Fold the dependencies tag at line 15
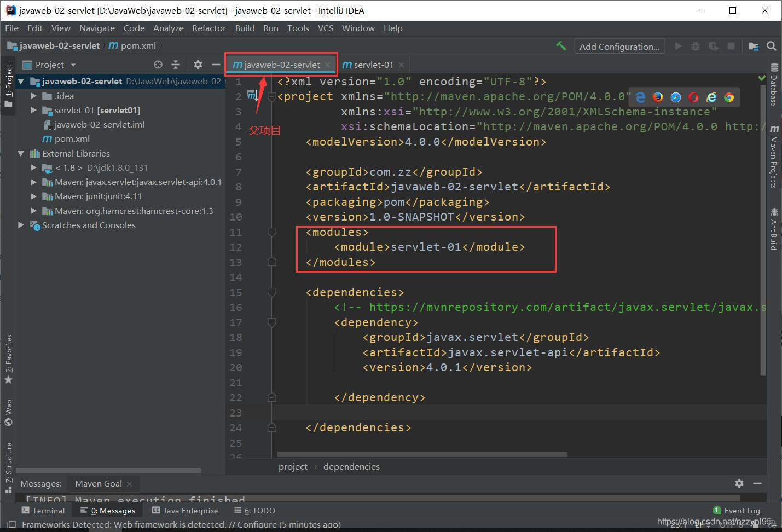 click(x=271, y=292)
